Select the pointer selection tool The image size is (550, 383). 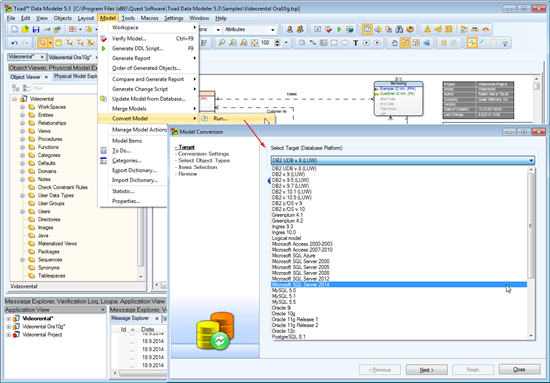[42, 43]
